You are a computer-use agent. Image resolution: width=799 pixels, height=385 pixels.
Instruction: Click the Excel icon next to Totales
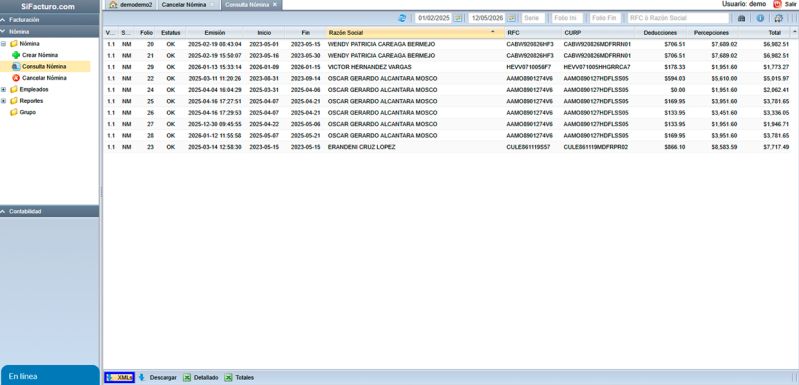click(x=228, y=377)
